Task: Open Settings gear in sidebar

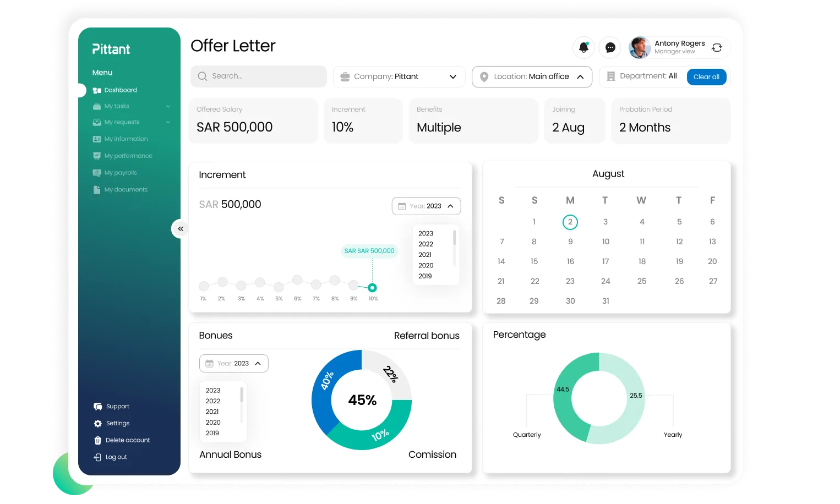Action: tap(98, 424)
